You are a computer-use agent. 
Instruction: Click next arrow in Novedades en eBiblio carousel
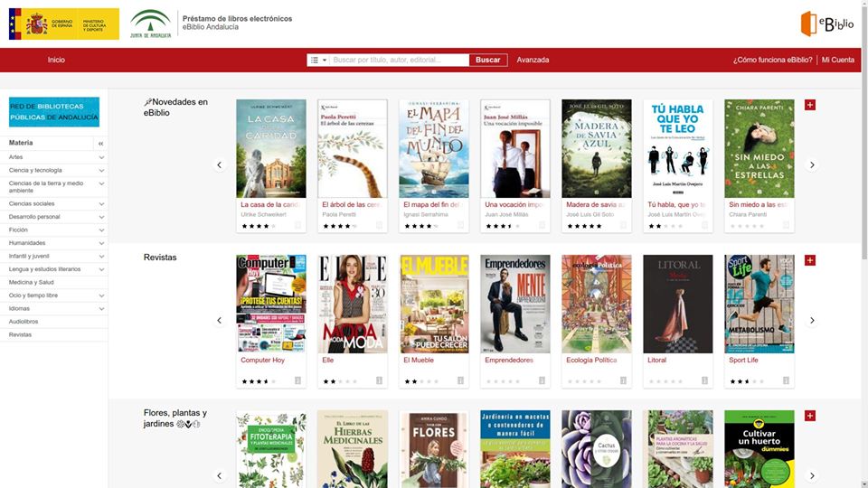point(812,165)
